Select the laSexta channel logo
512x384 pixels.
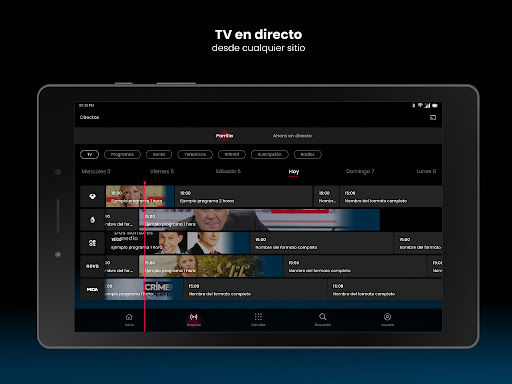[x=92, y=220]
